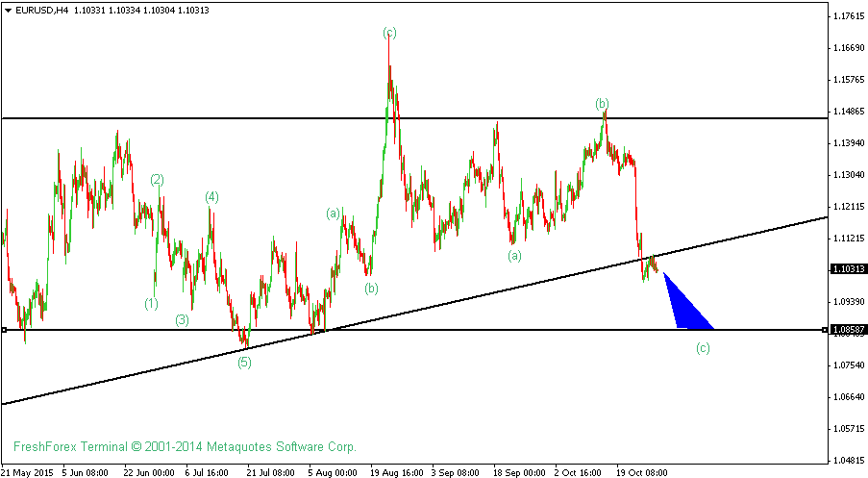Click the (b) label at the October high

click(x=602, y=104)
